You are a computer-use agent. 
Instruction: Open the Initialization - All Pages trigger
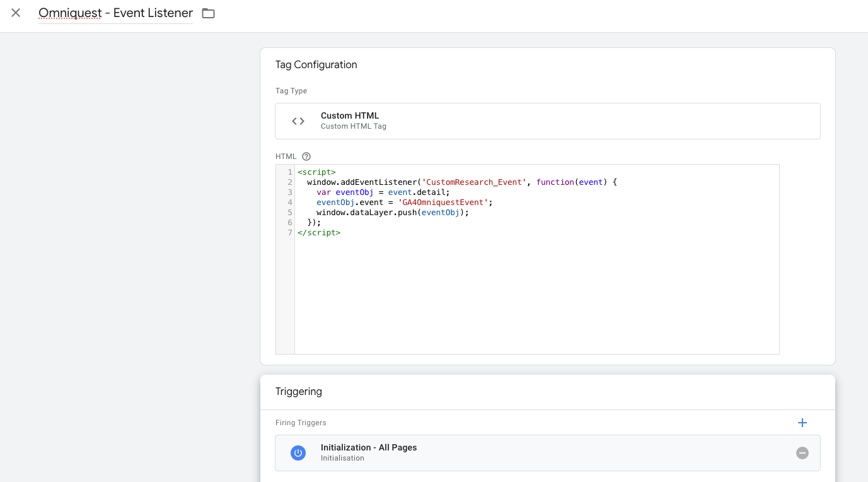pos(548,453)
